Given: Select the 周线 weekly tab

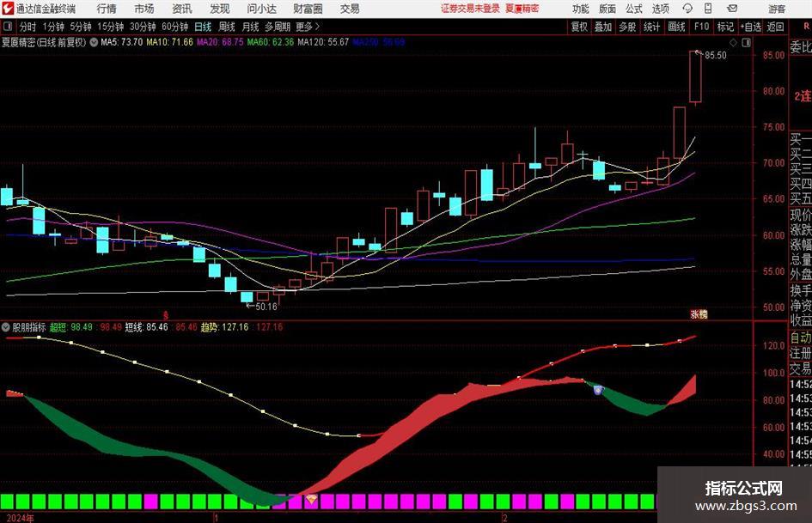Looking at the screenshot, I should click(x=227, y=27).
